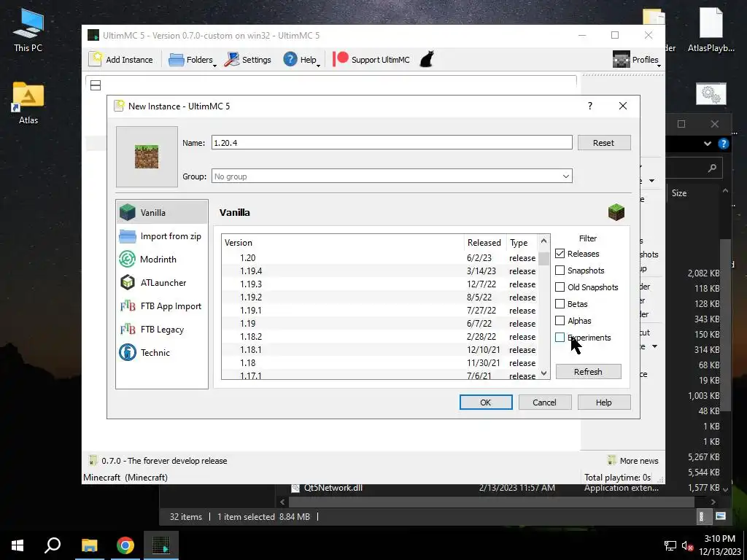
Task: Click the grass block instance icon button
Action: [147, 157]
